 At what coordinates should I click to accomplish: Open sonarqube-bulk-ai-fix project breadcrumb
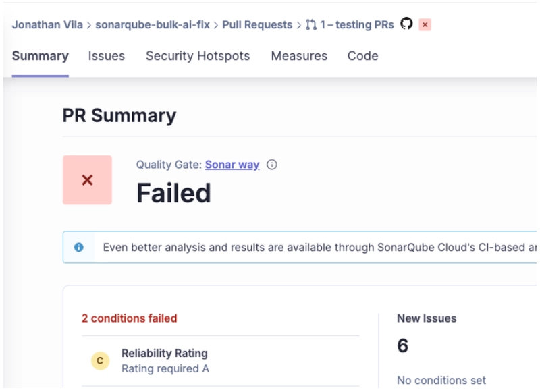(153, 25)
